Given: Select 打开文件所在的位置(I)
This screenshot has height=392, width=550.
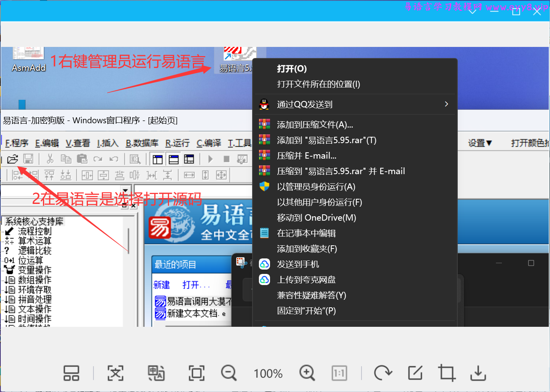Looking at the screenshot, I should click(x=355, y=84).
